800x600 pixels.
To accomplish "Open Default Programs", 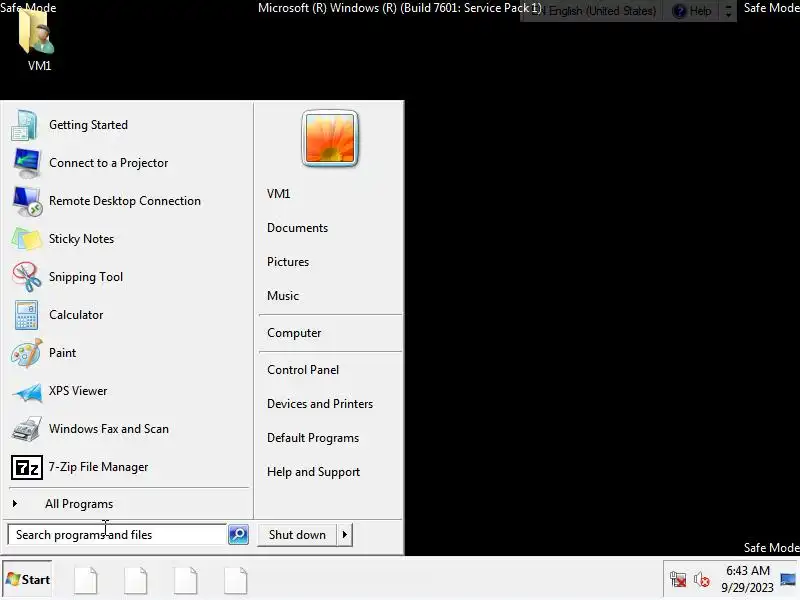I will coord(313,438).
